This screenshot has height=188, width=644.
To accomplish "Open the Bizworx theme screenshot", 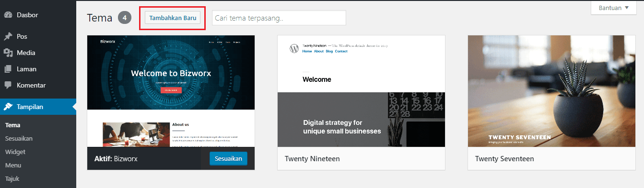I will 171,91.
